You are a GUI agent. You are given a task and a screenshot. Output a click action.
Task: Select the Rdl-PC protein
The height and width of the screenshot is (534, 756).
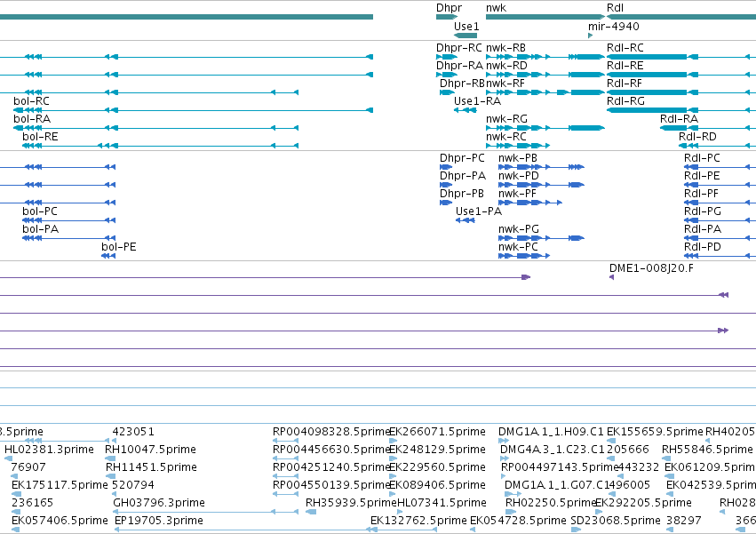coord(720,167)
